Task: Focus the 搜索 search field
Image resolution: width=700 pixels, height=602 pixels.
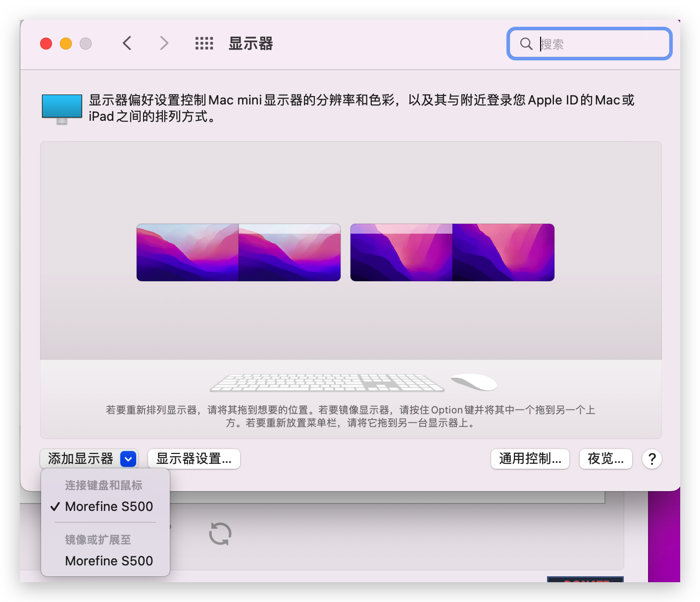Action: click(589, 44)
